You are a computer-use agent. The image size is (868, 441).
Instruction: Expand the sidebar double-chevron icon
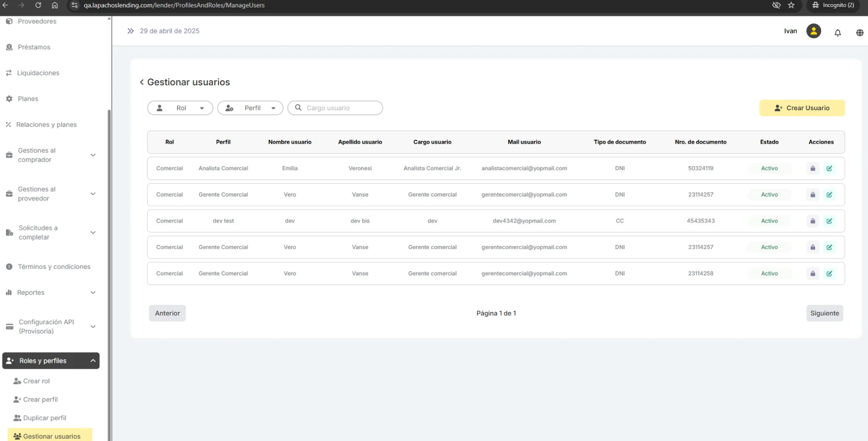131,31
